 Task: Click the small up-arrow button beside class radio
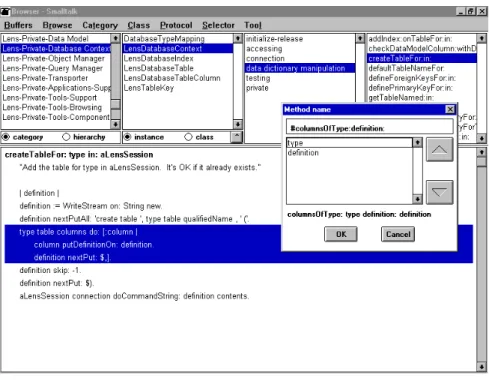236,136
